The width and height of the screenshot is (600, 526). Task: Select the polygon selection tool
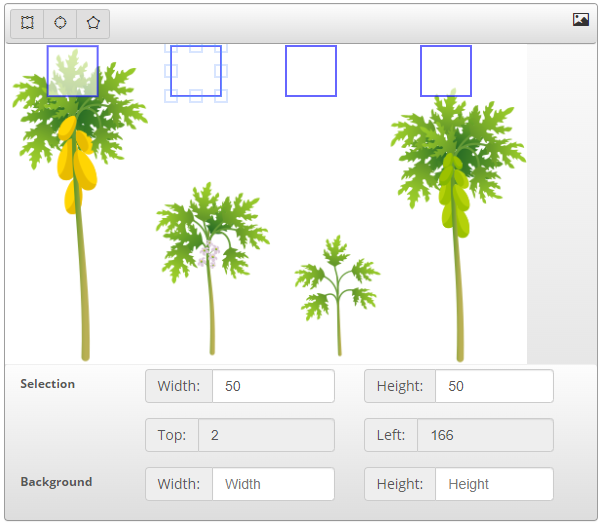click(93, 23)
